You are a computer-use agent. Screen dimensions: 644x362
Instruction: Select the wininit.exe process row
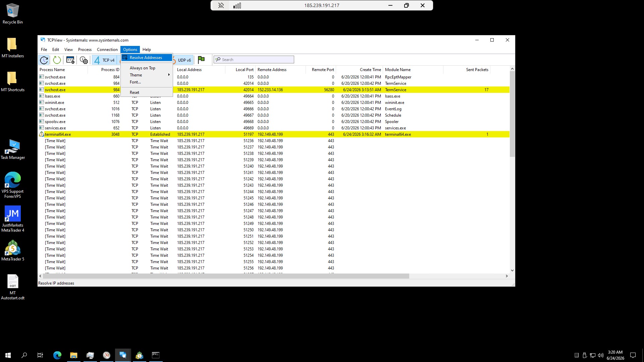[274, 103]
